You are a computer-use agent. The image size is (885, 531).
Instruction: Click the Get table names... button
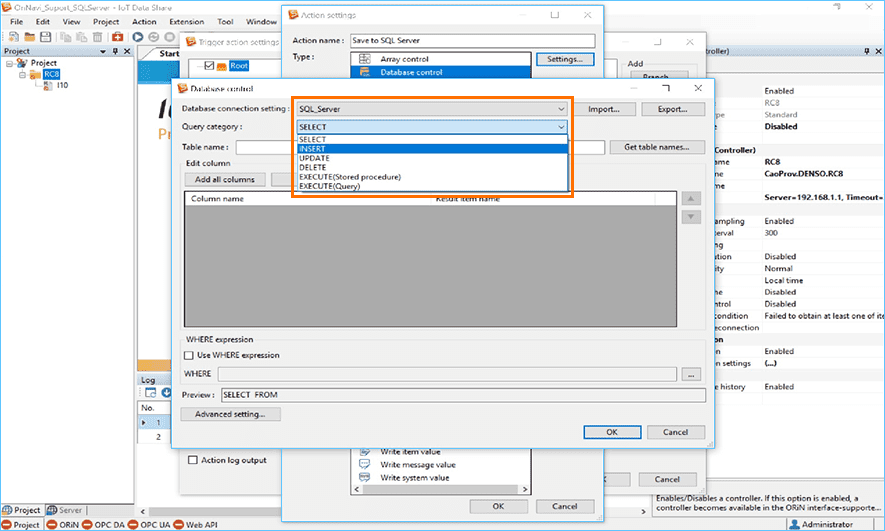pos(657,147)
